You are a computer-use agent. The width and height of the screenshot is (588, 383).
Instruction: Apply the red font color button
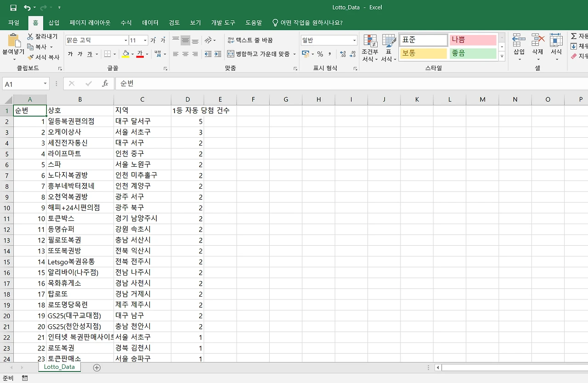click(x=140, y=54)
